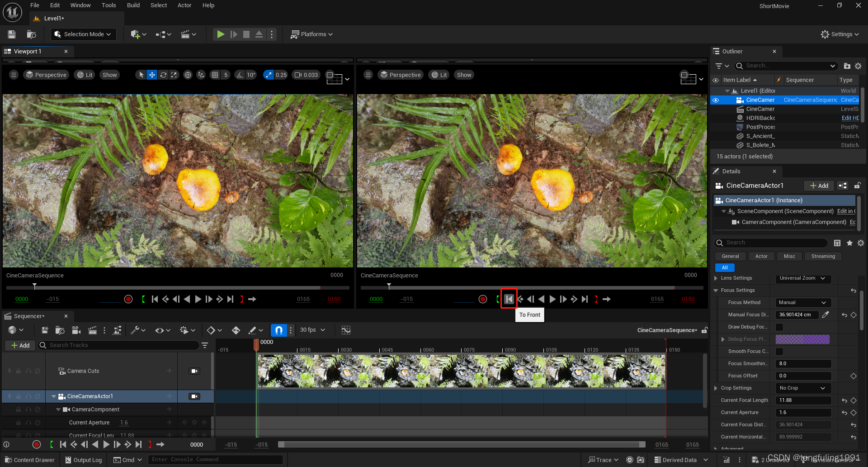The width and height of the screenshot is (868, 467).
Task: Open the Universal Zoom lens dropdown
Action: (x=803, y=278)
